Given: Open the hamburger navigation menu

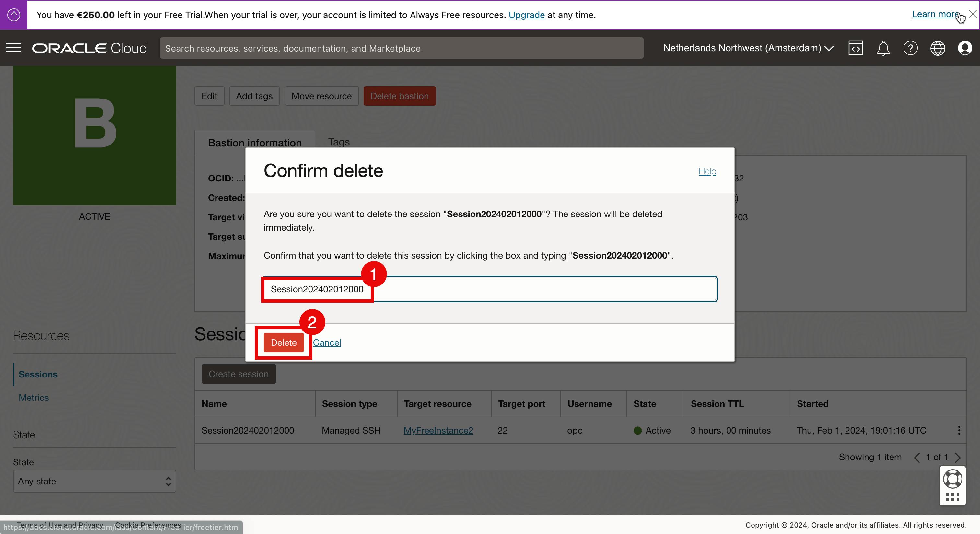Looking at the screenshot, I should point(14,48).
